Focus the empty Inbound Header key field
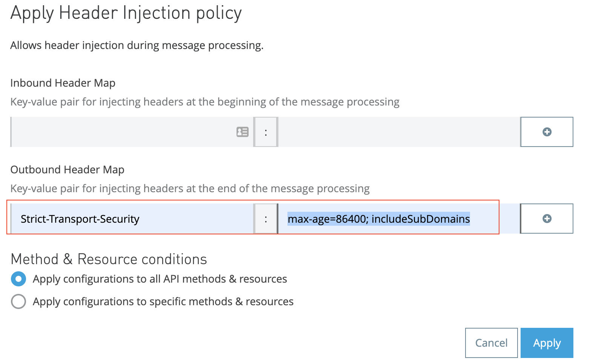 pyautogui.click(x=121, y=132)
